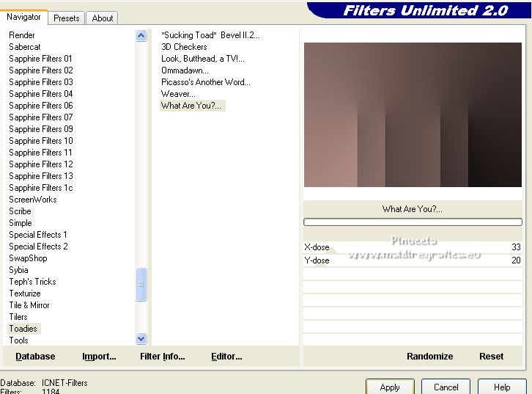This screenshot has width=532, height=394.
Task: Switch to the Presets tab
Action: click(x=66, y=18)
